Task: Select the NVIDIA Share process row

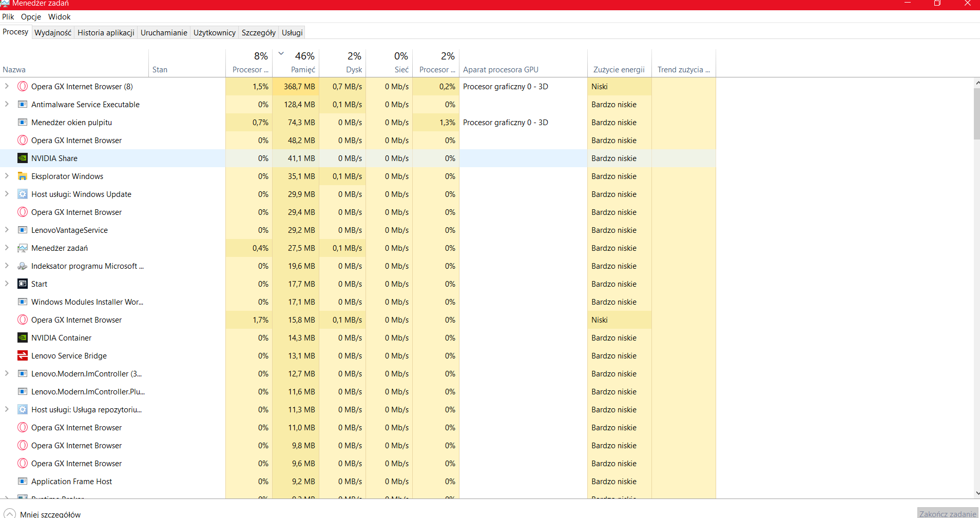Action: point(358,158)
